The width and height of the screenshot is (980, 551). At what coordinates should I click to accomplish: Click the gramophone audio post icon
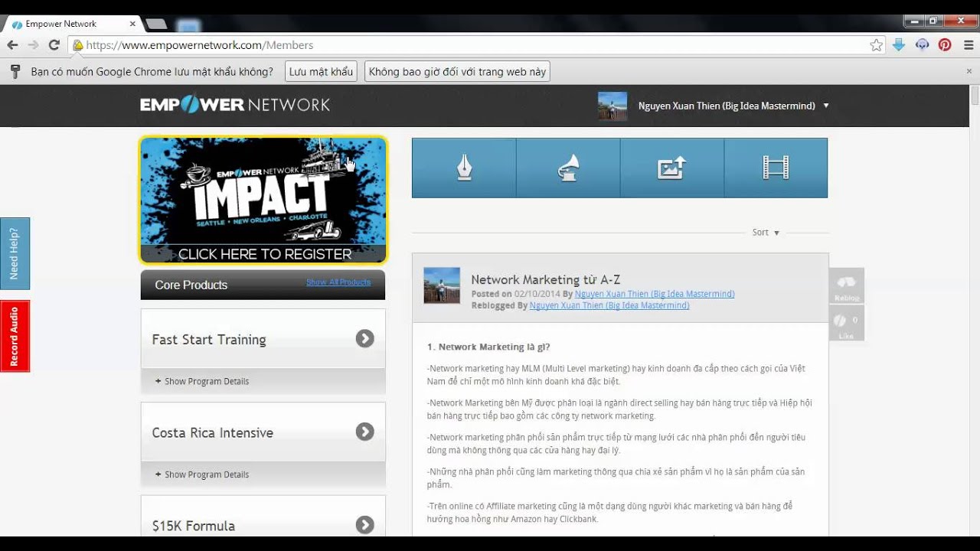[x=567, y=168]
